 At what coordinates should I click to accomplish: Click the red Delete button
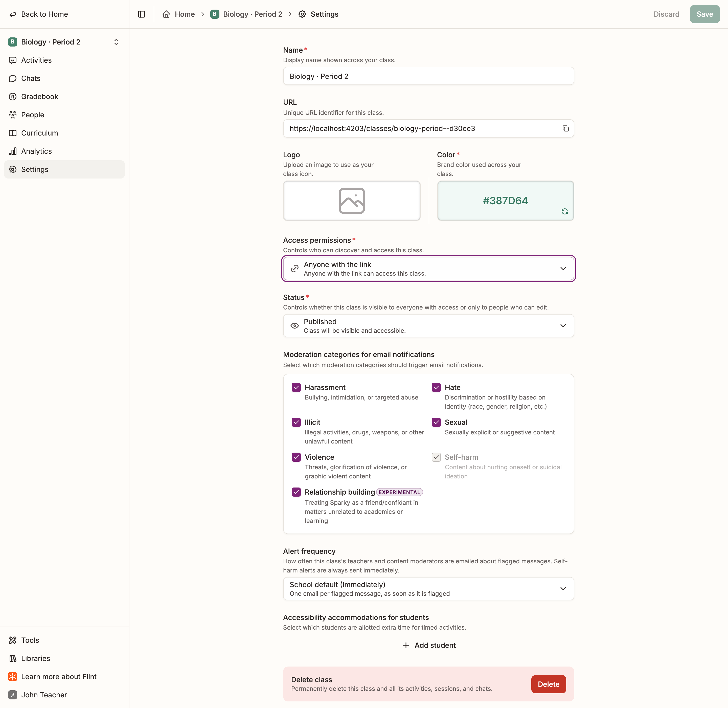coord(549,684)
